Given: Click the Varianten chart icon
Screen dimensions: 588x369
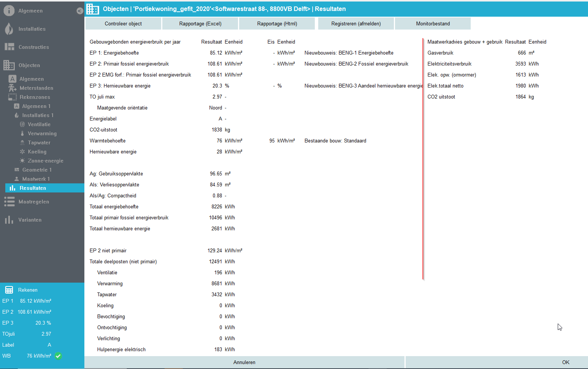Looking at the screenshot, I should click(9, 220).
